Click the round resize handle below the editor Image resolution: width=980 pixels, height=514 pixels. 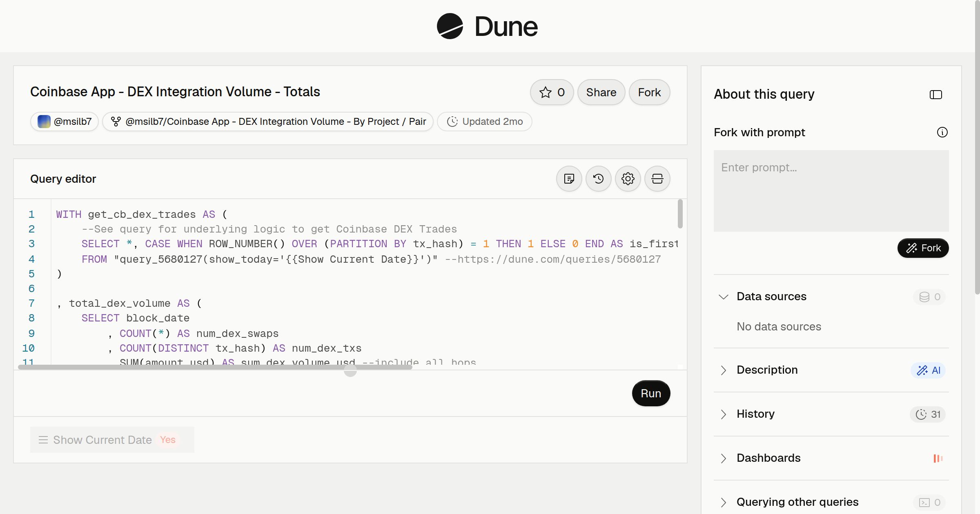coord(350,370)
